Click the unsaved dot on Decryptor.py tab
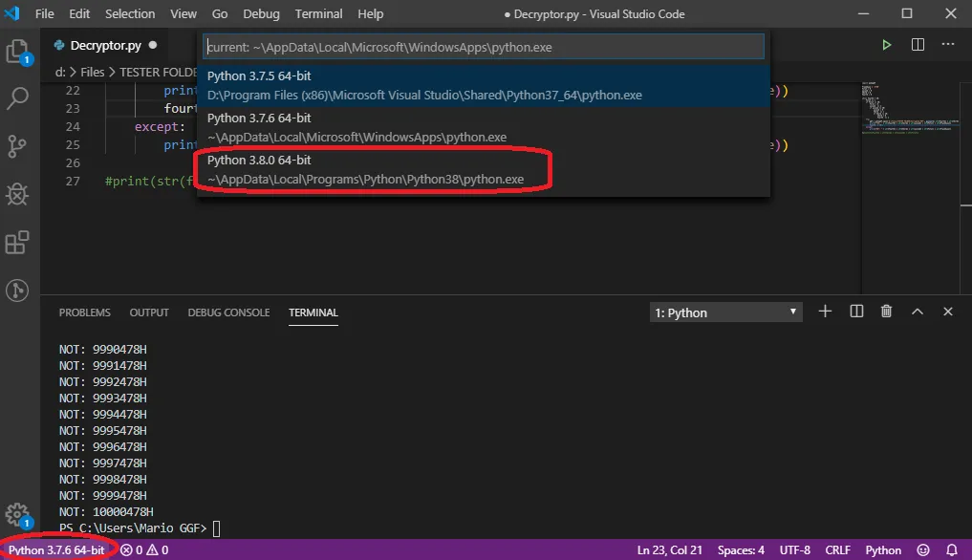Screen dimensions: 972x560 click(x=153, y=45)
